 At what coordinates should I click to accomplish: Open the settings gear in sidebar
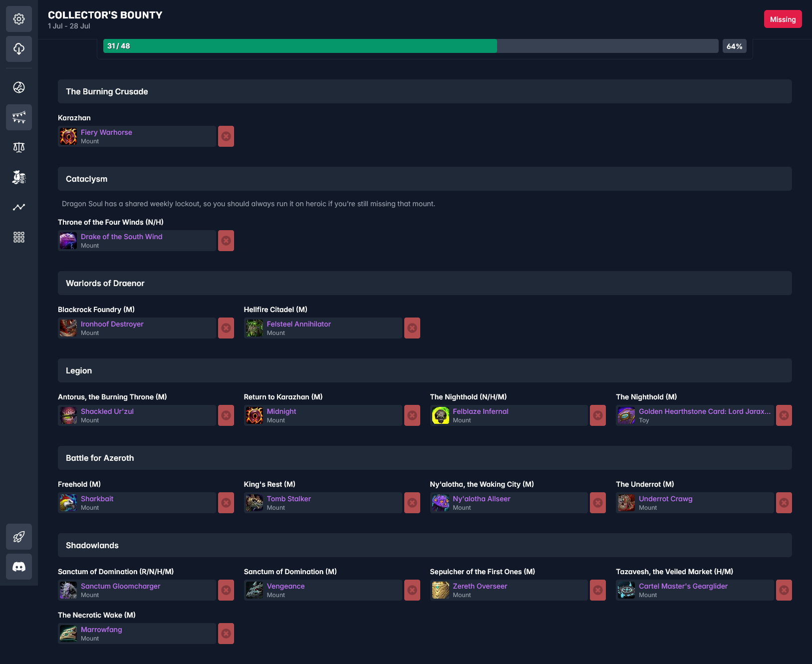19,19
